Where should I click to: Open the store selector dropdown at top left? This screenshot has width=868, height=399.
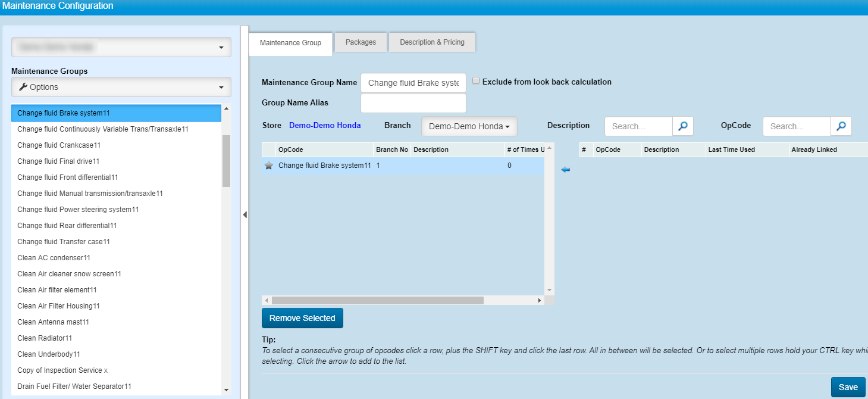click(x=121, y=47)
